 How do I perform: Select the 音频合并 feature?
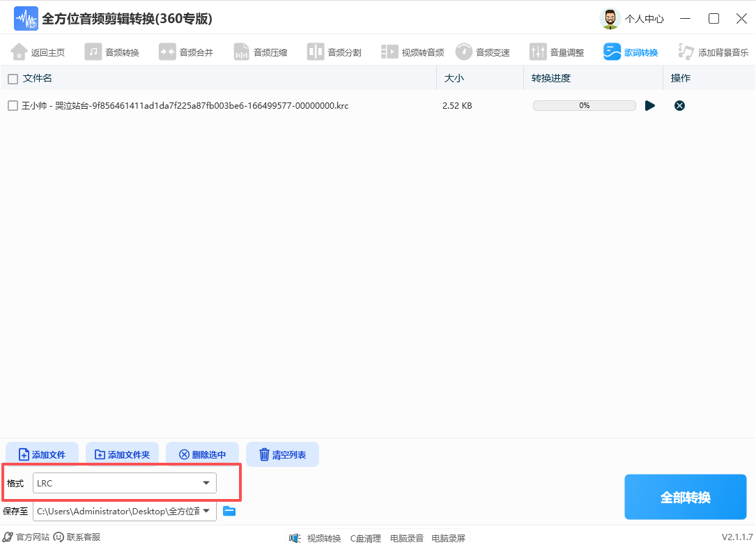coord(186,51)
